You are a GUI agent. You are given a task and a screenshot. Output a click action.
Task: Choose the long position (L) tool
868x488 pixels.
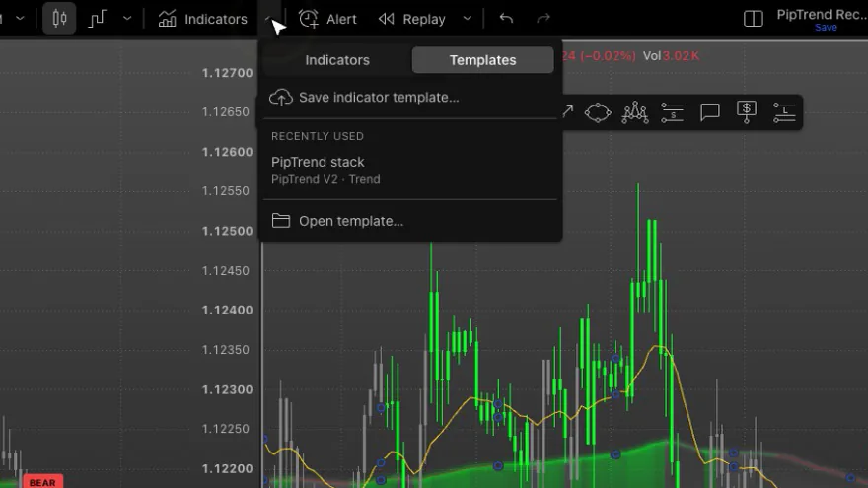784,112
